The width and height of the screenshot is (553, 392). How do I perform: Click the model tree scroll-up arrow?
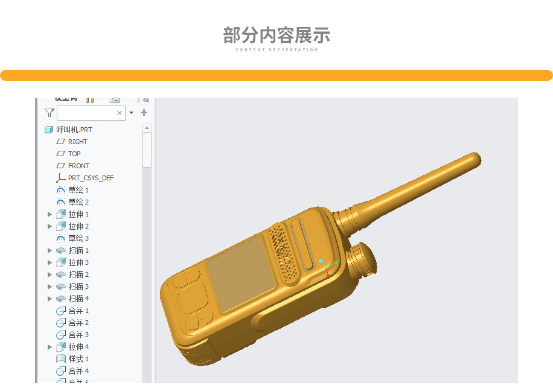147,128
